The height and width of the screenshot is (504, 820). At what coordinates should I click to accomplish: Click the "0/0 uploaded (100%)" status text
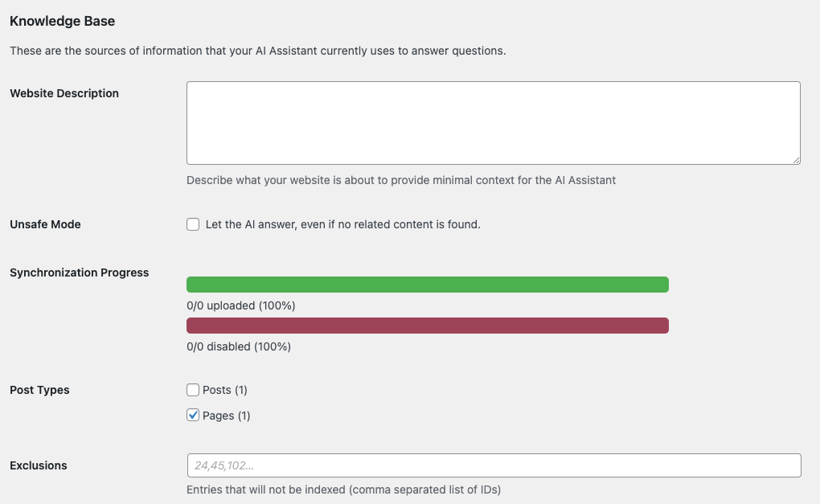point(241,305)
